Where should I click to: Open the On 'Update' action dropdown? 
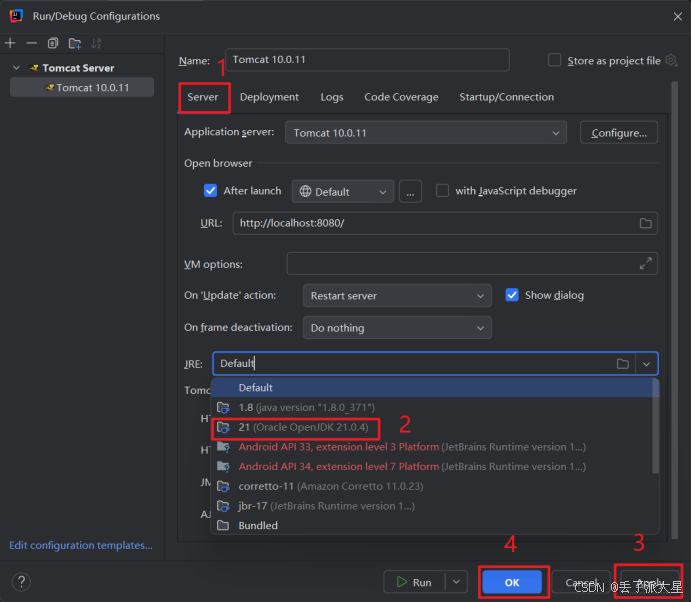click(x=397, y=295)
